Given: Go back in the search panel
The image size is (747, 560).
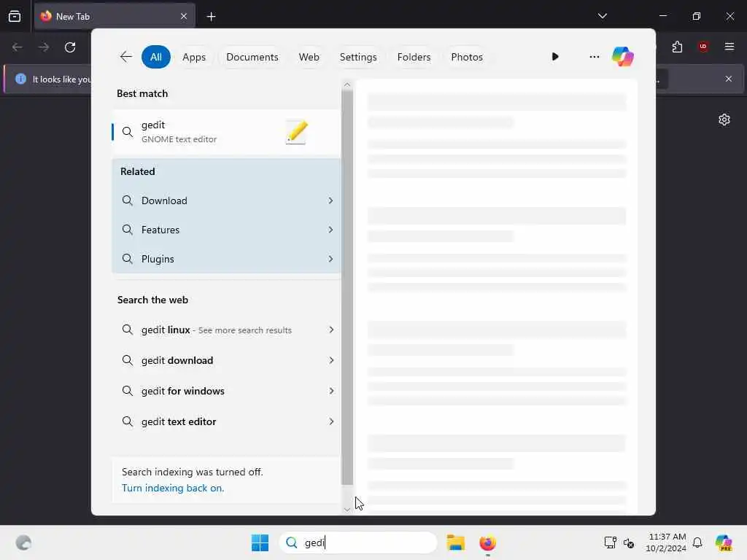Looking at the screenshot, I should coord(125,57).
